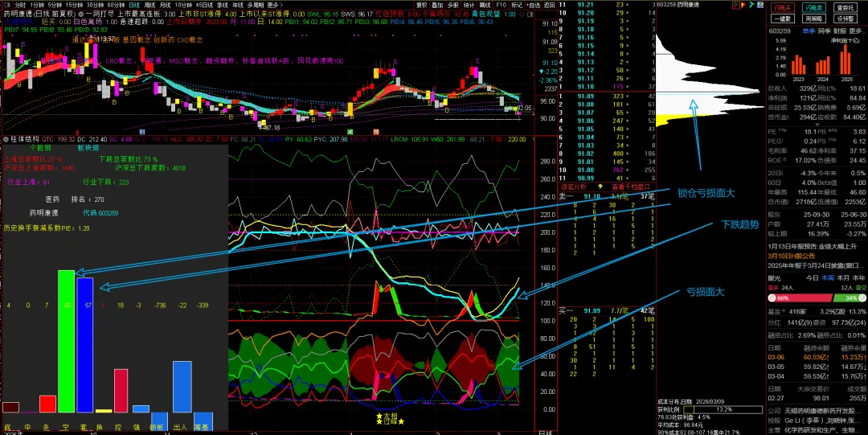
Task: Select the 日线 daily chart tab
Action: (134, 5)
